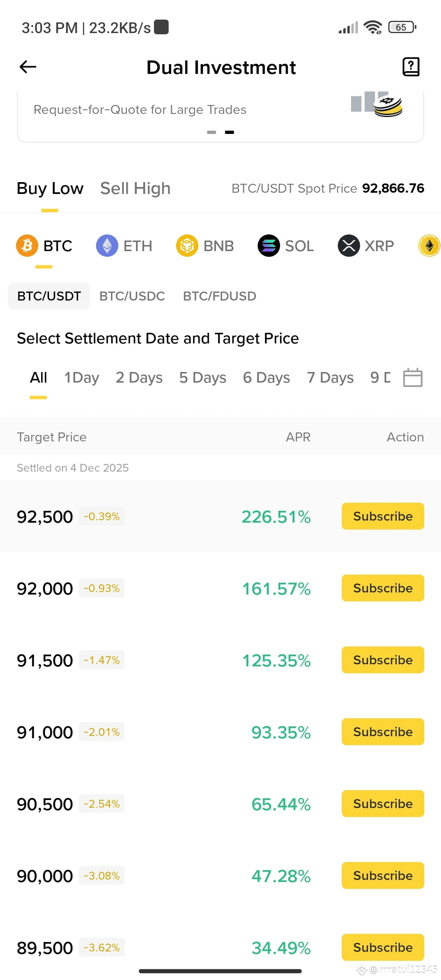Screen dimensions: 441x980
Task: Filter settlement date to 1 Day
Action: 82,378
